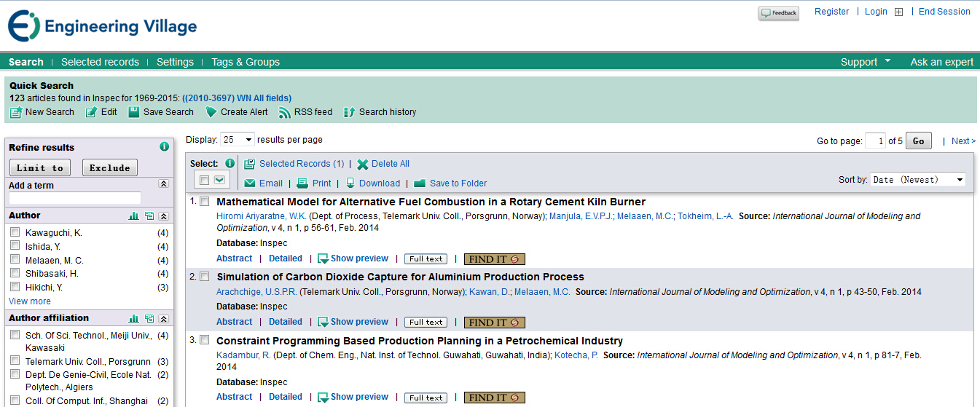Open the Select info icon

coord(230,164)
